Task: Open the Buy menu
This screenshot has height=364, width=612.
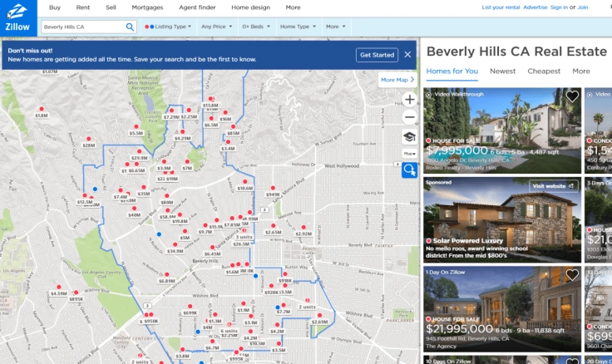Action: (x=55, y=7)
